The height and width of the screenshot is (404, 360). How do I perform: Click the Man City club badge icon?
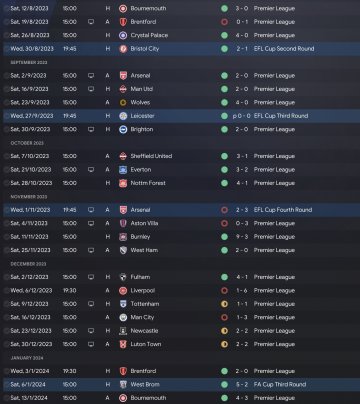pyautogui.click(x=123, y=317)
